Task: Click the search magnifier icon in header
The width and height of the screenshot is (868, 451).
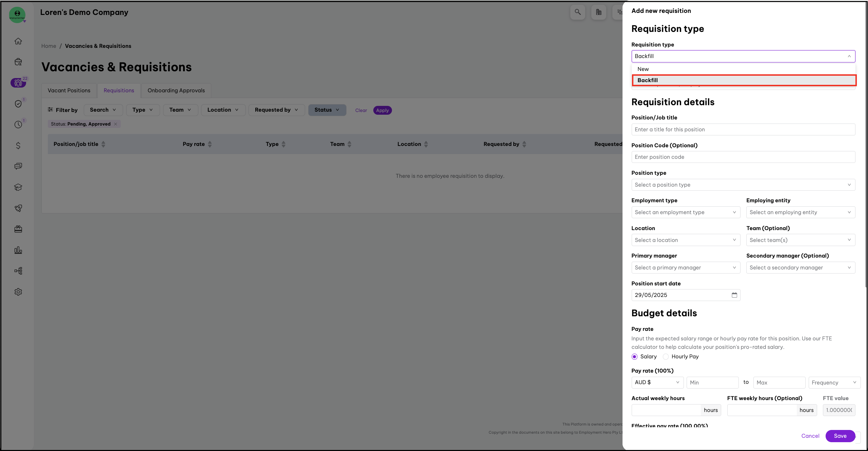Action: click(577, 12)
